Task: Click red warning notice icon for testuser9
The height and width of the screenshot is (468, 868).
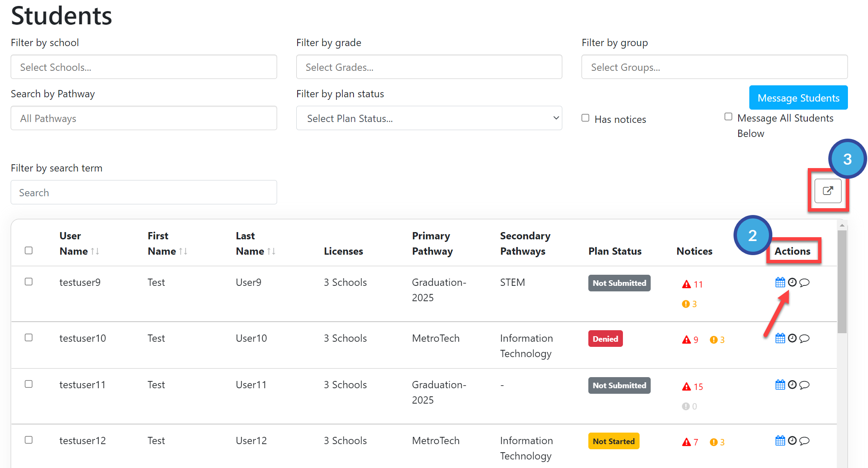Action: click(x=687, y=284)
